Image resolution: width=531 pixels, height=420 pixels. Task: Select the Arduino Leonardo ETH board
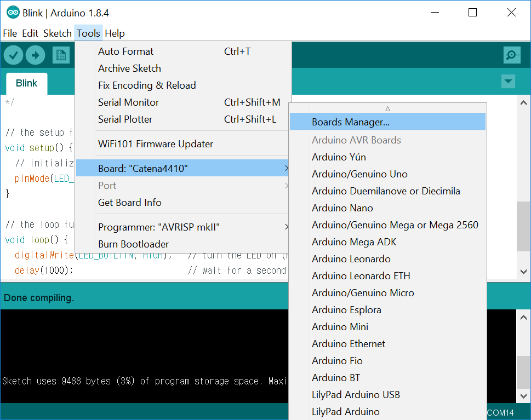point(387,276)
